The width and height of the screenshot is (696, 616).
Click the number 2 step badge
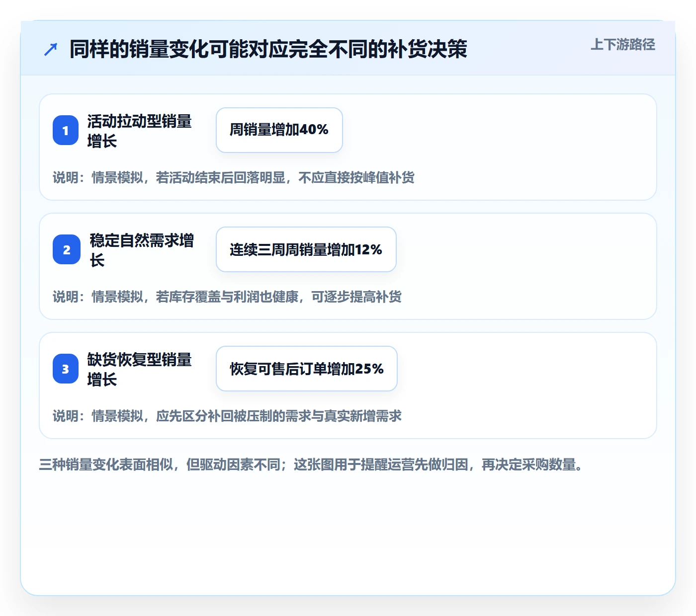67,249
